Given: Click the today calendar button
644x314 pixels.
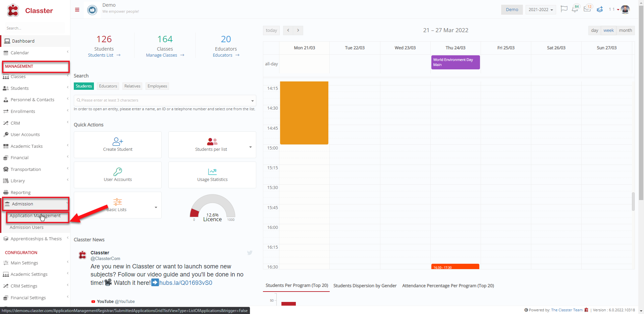Looking at the screenshot, I should pyautogui.click(x=271, y=30).
